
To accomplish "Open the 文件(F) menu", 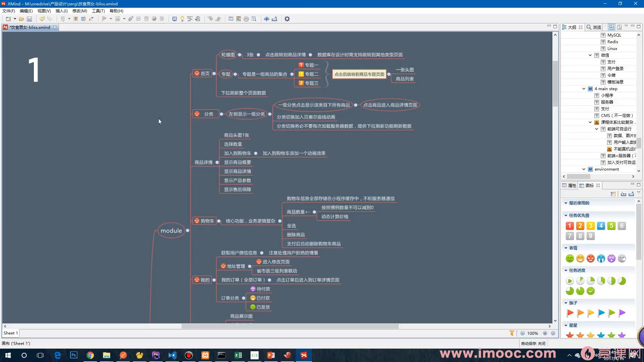I will [x=9, y=11].
